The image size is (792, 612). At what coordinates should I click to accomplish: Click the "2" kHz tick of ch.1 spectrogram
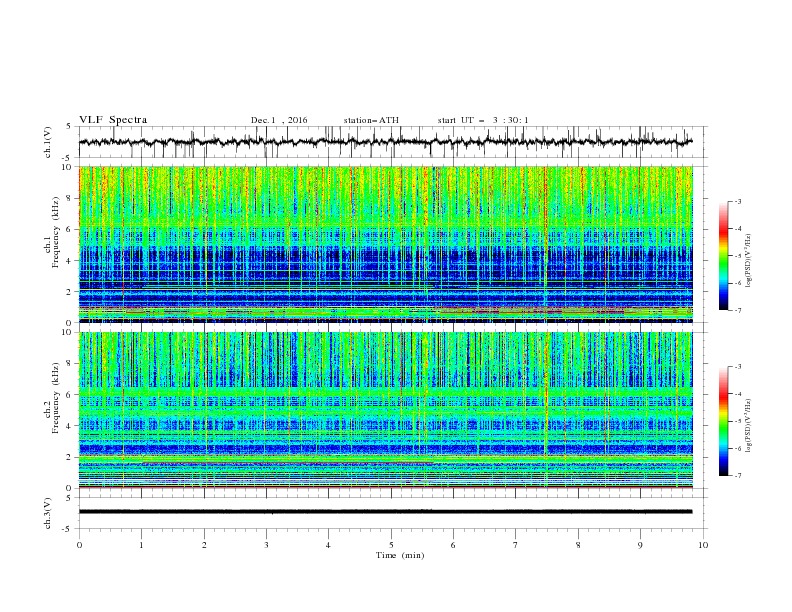(70, 292)
